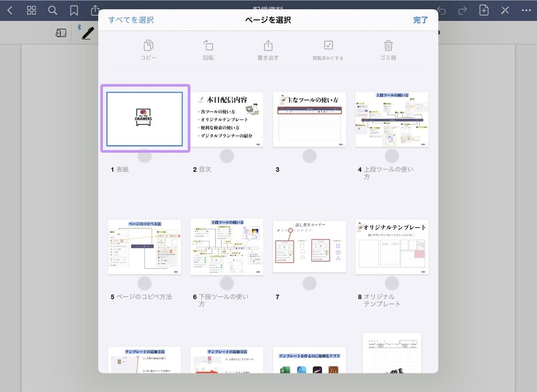Finish selection by tapping 完了
The image size is (537, 392).
coord(420,20)
